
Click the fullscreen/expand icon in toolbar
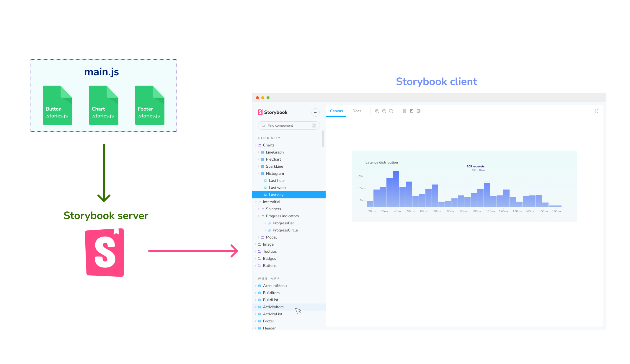coord(596,111)
